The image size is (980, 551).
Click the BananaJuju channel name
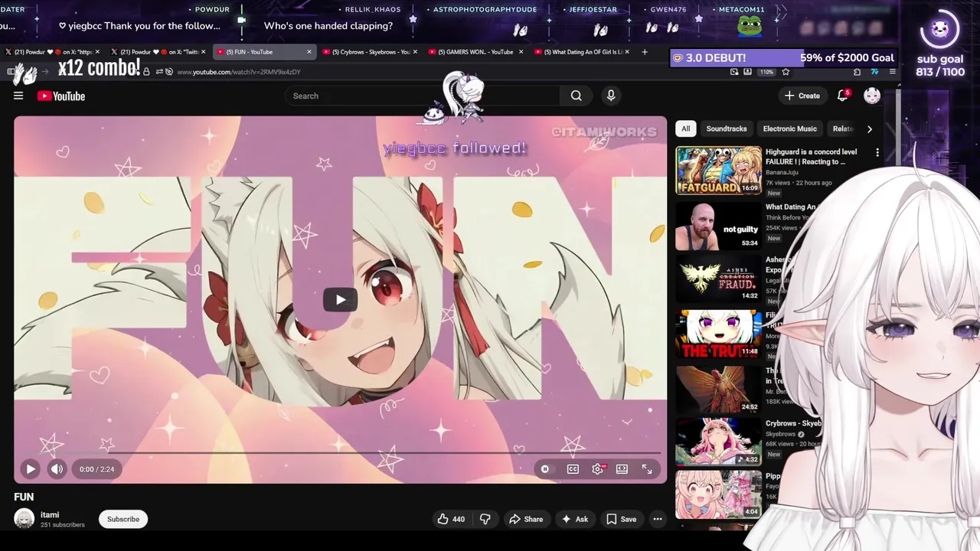783,173
